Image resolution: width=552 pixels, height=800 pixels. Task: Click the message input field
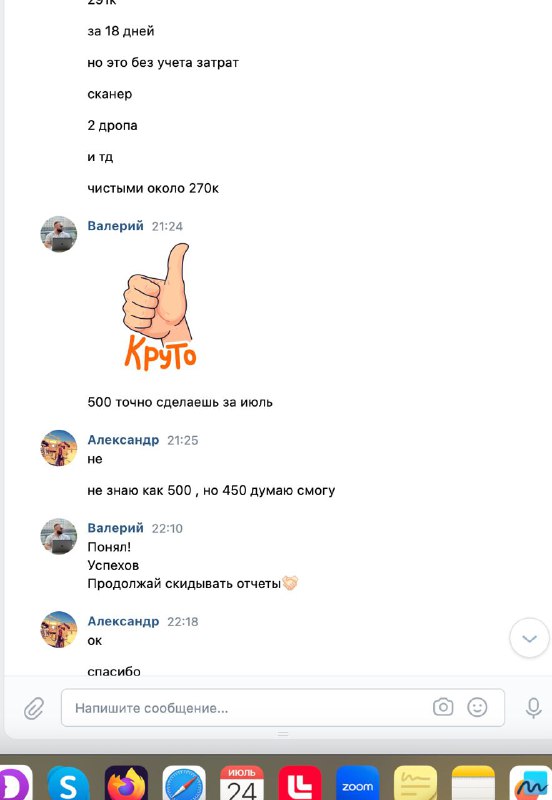click(283, 708)
